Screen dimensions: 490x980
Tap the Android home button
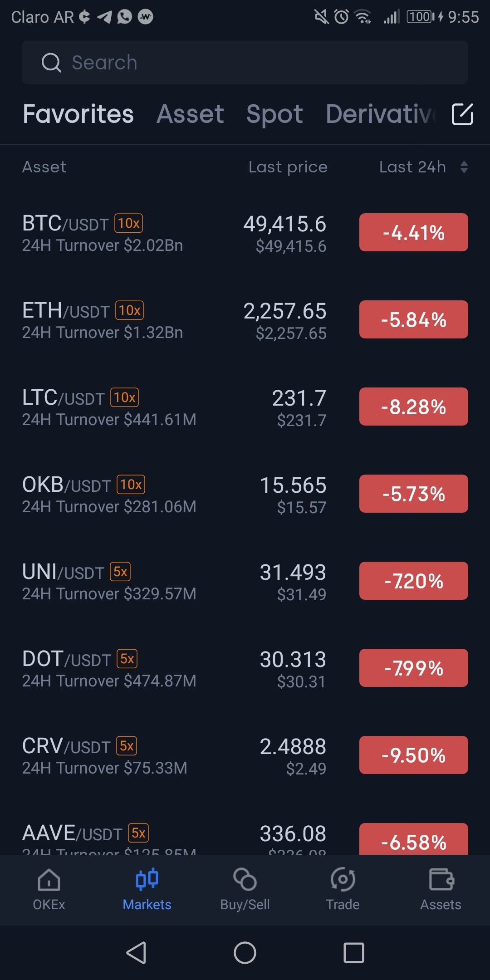[x=245, y=952]
